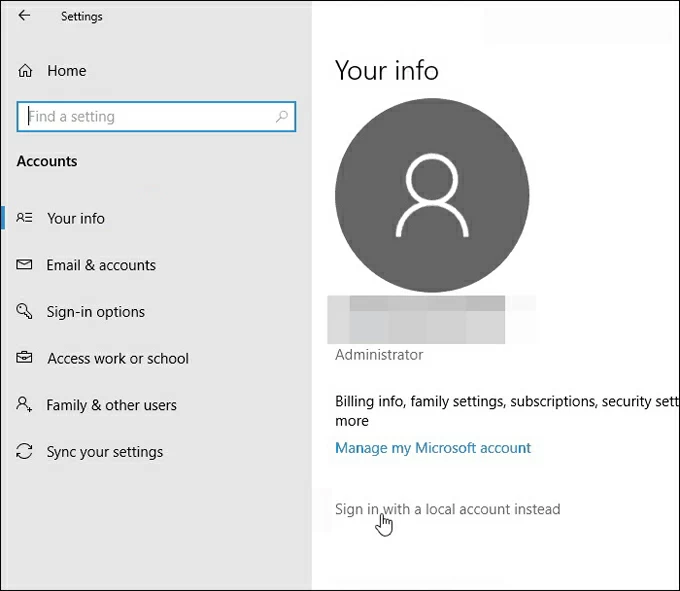This screenshot has height=591, width=680.
Task: Open Sync your settings page
Action: click(105, 452)
